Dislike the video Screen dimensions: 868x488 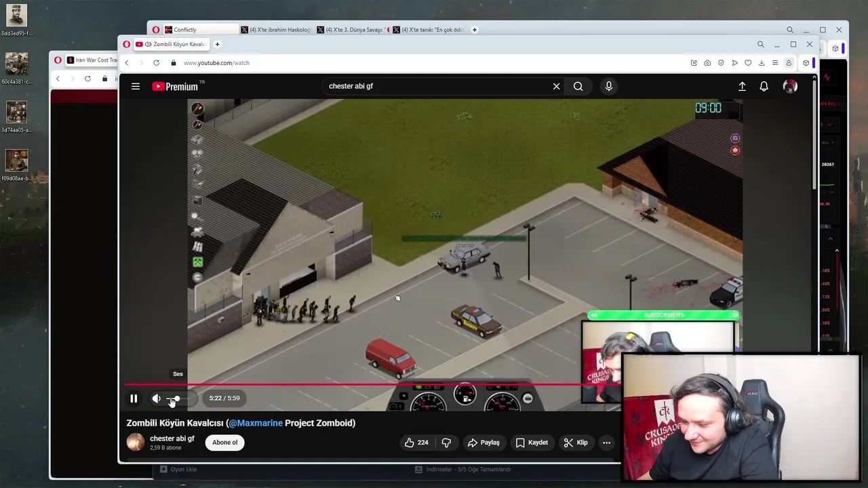[446, 443]
